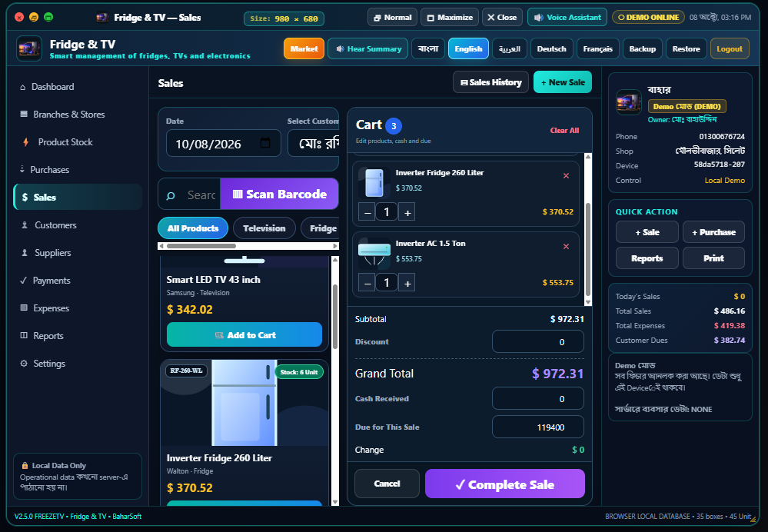Switch language to Français

coord(597,48)
